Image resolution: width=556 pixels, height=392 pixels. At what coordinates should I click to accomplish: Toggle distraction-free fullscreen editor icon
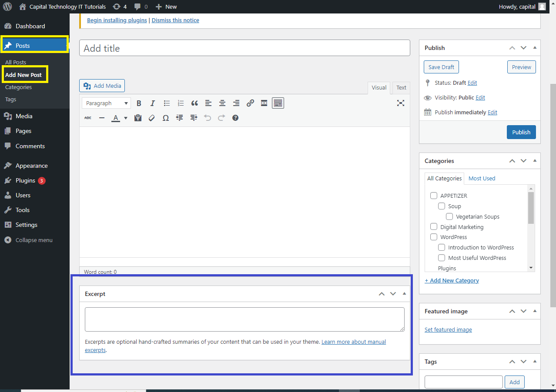401,103
